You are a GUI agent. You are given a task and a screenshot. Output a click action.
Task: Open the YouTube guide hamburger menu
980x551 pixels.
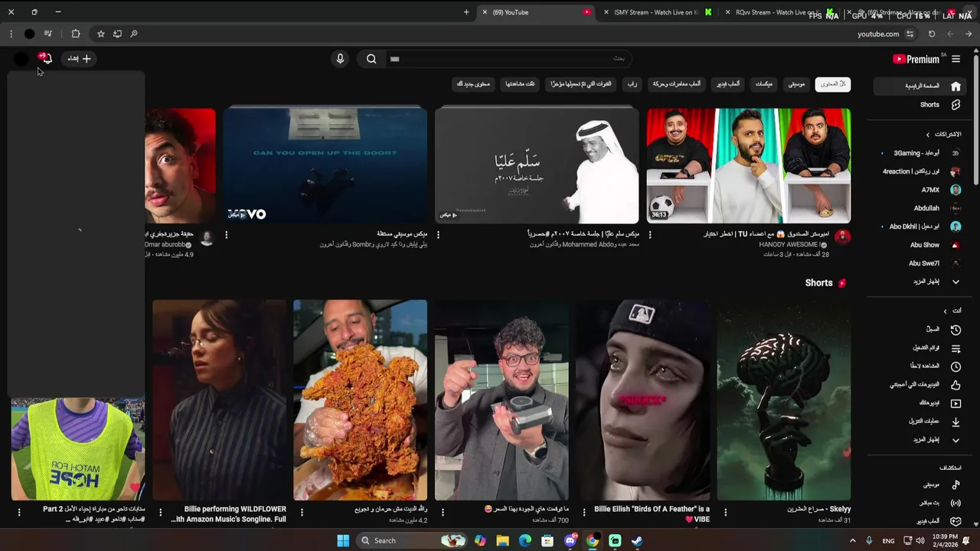(x=955, y=59)
